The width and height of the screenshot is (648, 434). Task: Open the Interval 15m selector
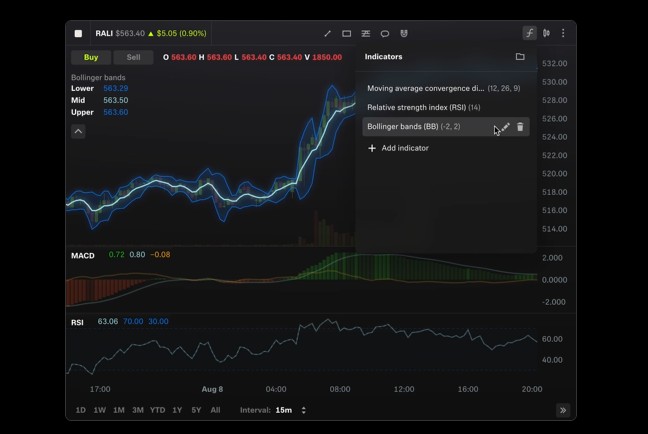click(284, 410)
